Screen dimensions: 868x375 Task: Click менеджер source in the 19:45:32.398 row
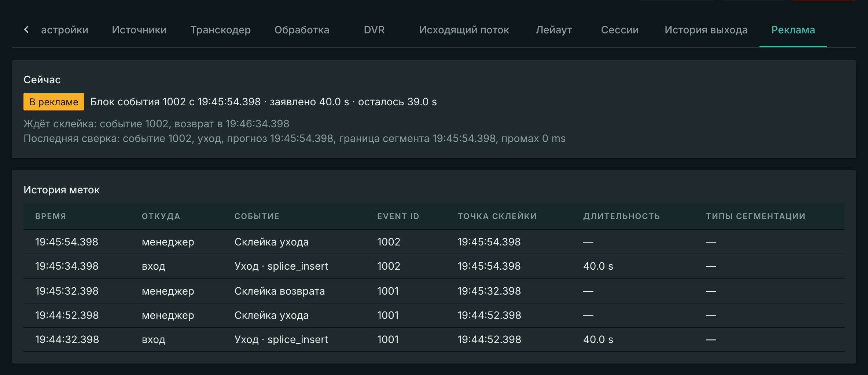pos(168,291)
